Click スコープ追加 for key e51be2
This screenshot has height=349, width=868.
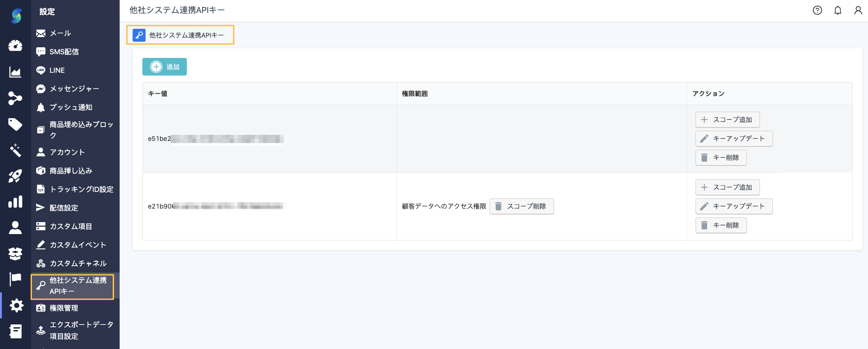click(728, 120)
